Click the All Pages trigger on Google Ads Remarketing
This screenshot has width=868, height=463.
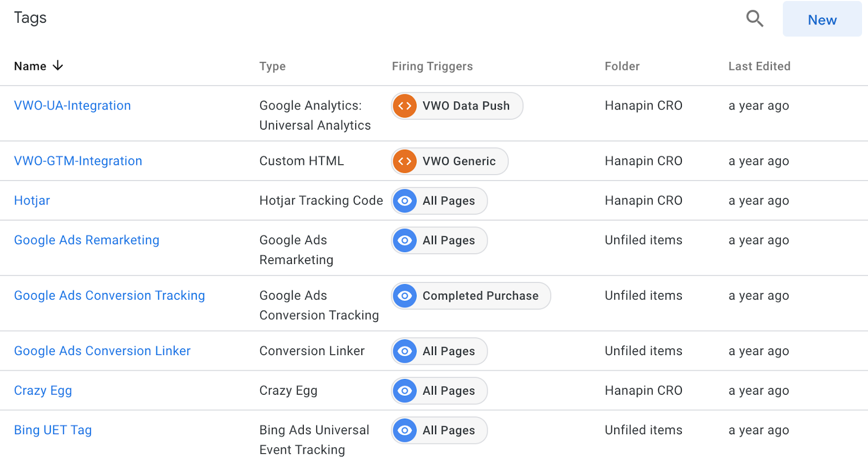click(448, 241)
